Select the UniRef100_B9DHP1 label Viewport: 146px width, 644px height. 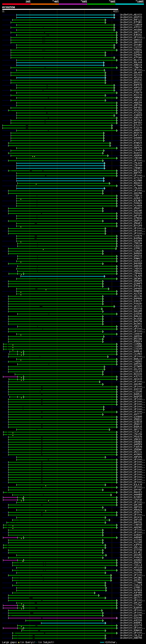[131, 623]
